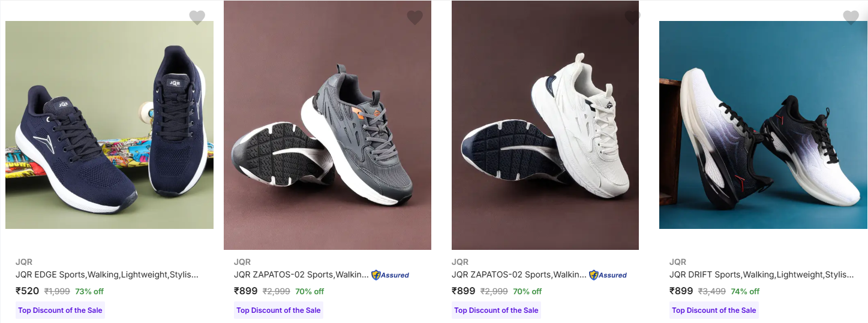Wishlist the navy JQR EDGE shoe heart
Image resolution: width=868 pixels, height=323 pixels.
(x=197, y=17)
